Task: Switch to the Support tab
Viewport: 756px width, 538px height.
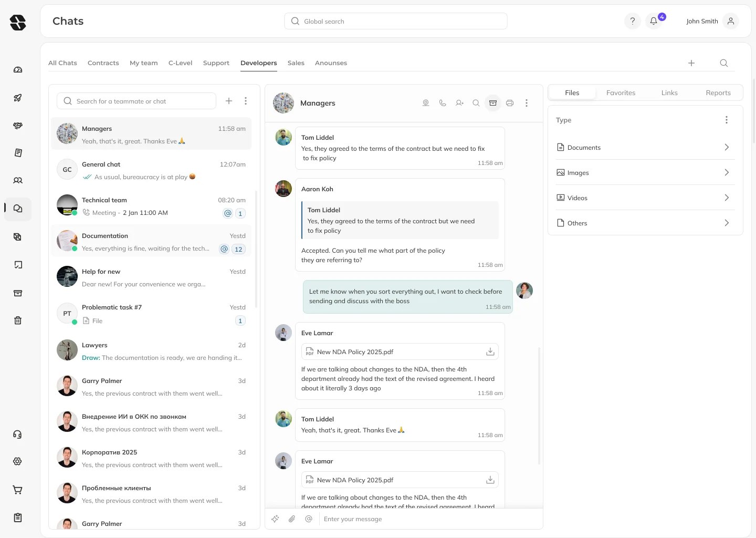Action: [216, 63]
